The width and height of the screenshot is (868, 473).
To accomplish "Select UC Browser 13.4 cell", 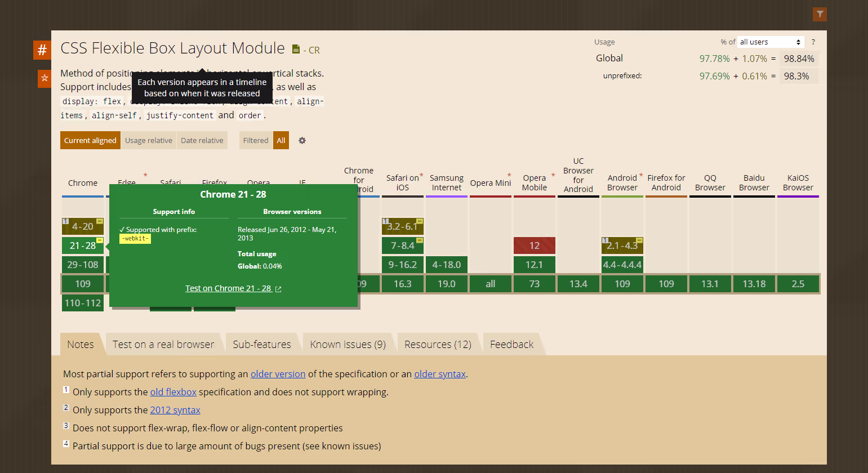I will click(578, 284).
